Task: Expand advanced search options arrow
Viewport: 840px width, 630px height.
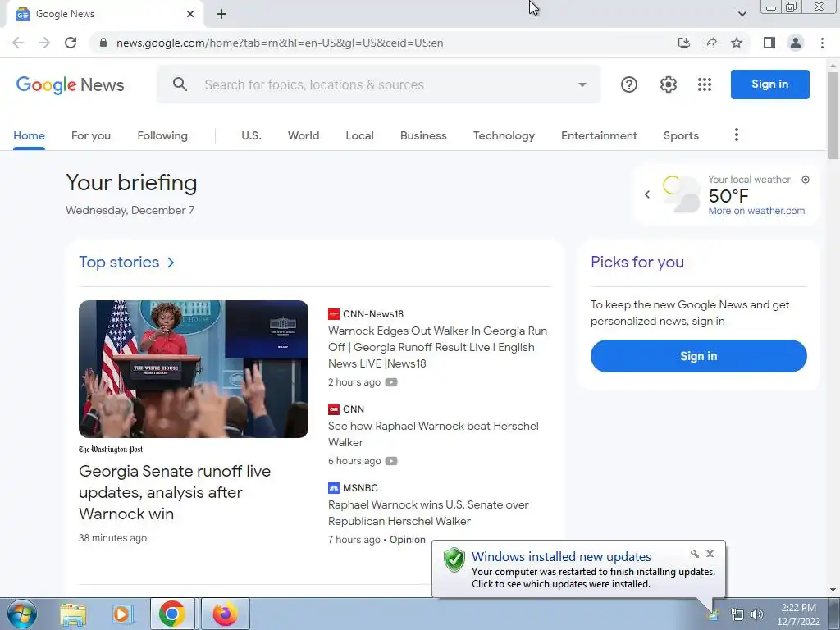Action: [582, 84]
